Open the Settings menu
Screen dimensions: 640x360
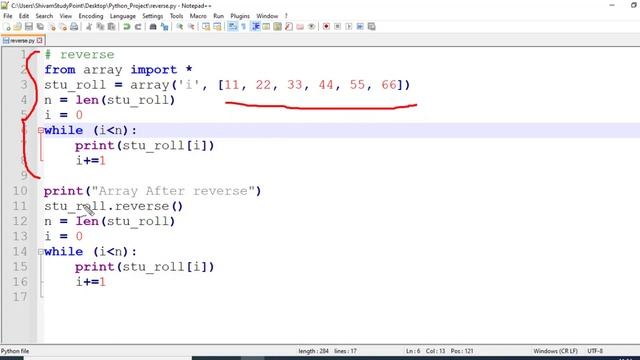coord(153,16)
